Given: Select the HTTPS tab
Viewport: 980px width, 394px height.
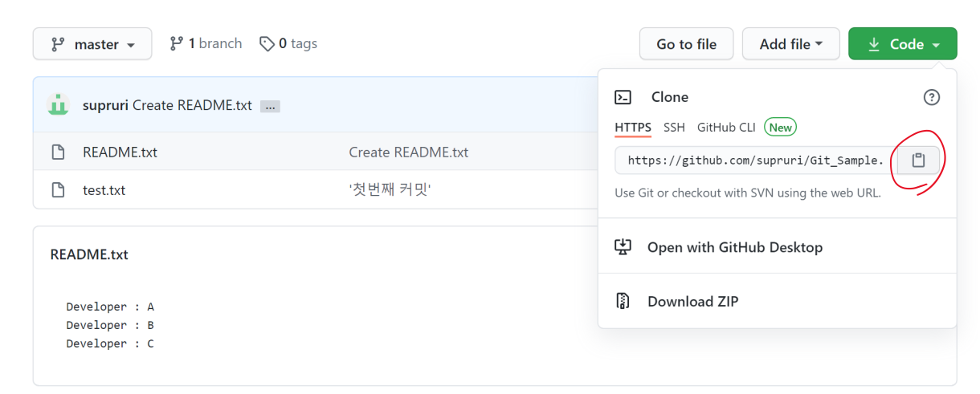Looking at the screenshot, I should coord(633,127).
